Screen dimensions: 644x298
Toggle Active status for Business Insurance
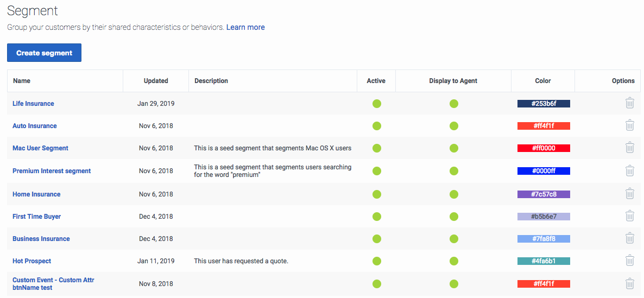point(377,238)
